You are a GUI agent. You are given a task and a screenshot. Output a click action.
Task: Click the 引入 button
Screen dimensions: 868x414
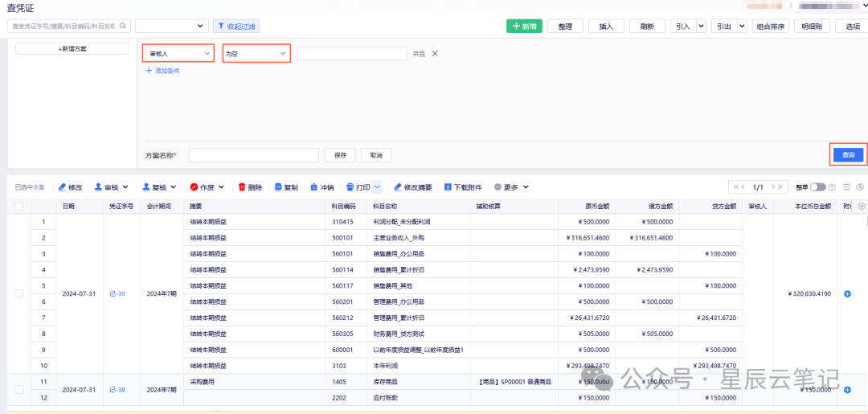coord(683,26)
